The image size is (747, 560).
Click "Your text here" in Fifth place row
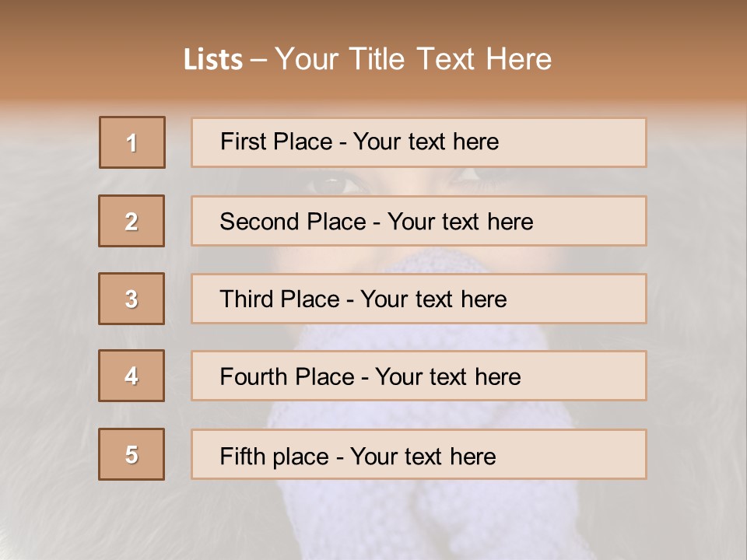423,457
